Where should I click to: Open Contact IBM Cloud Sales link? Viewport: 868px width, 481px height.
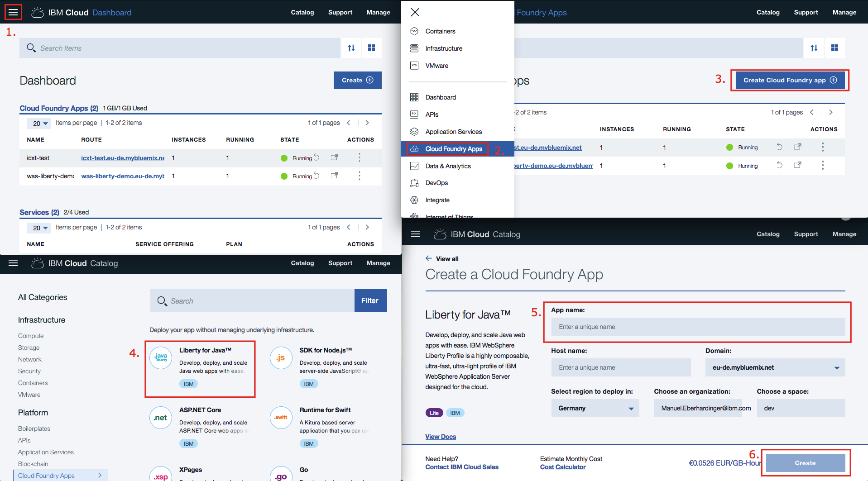coord(462,467)
